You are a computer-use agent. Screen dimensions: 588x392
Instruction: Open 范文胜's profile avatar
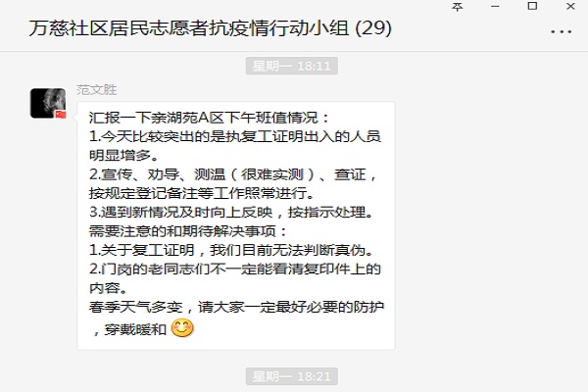pos(48,103)
